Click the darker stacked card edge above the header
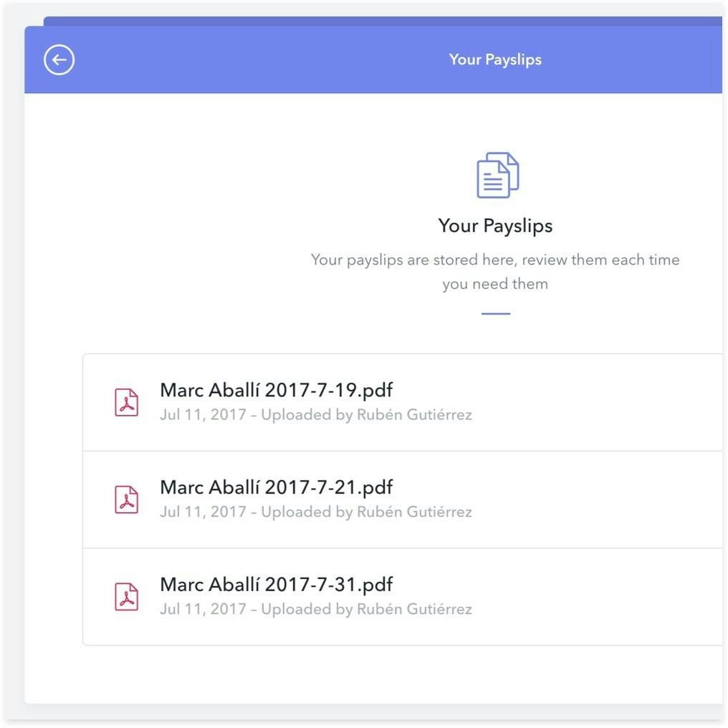Viewport: 728px width, 728px height. tap(358, 21)
